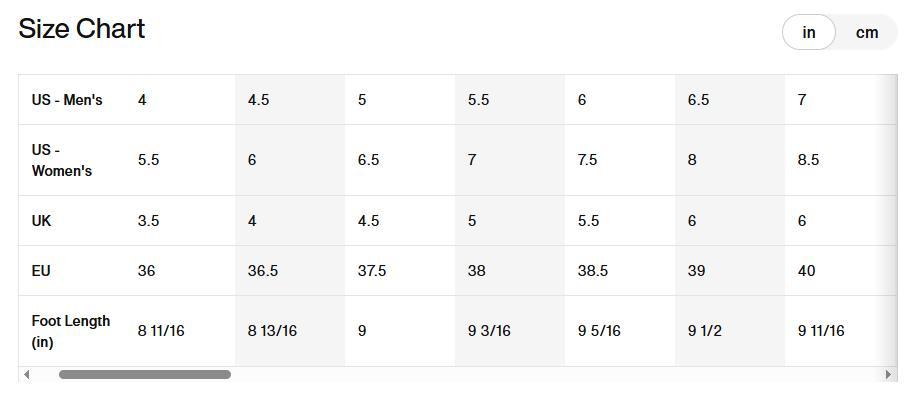Select the US - Women's row header
The width and height of the screenshot is (911, 410).
[62, 160]
